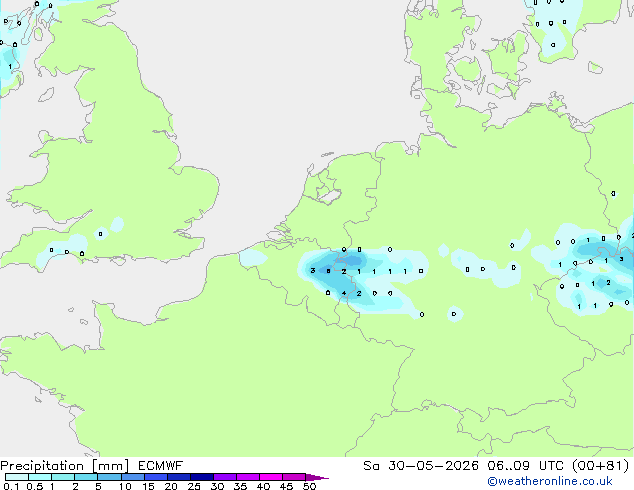This screenshot has height=490, width=634.
Task: Click the legend label '15'
Action: click(148, 486)
